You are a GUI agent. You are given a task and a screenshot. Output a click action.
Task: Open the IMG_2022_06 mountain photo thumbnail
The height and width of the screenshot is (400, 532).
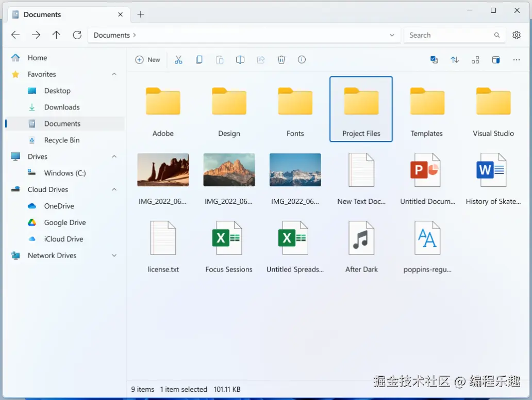pyautogui.click(x=229, y=169)
